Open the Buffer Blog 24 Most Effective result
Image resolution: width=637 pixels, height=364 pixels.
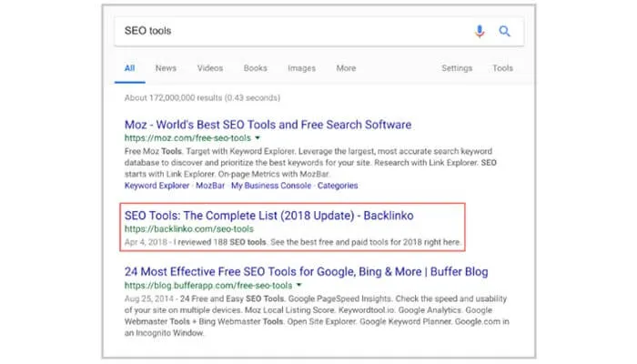point(307,272)
